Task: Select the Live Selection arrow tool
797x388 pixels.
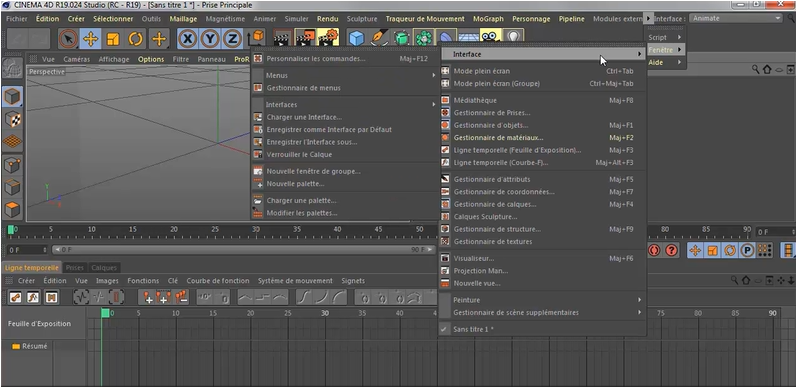Action: click(x=68, y=39)
